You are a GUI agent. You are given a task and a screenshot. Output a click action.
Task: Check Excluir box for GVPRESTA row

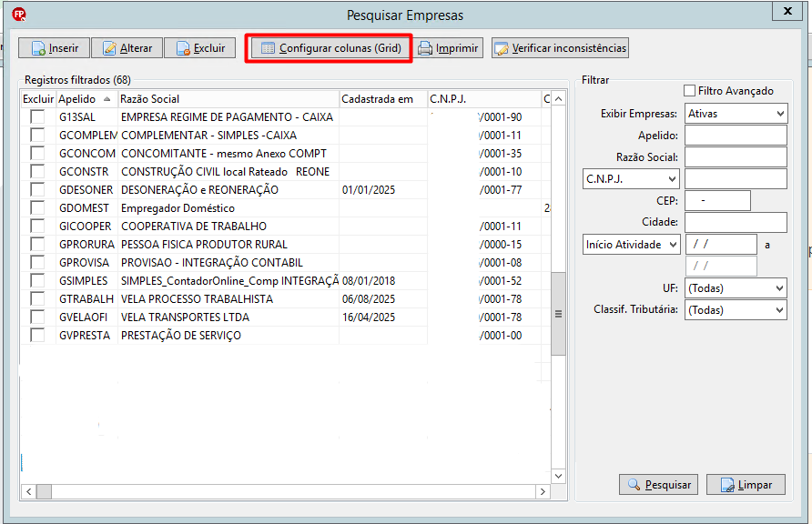tap(37, 335)
